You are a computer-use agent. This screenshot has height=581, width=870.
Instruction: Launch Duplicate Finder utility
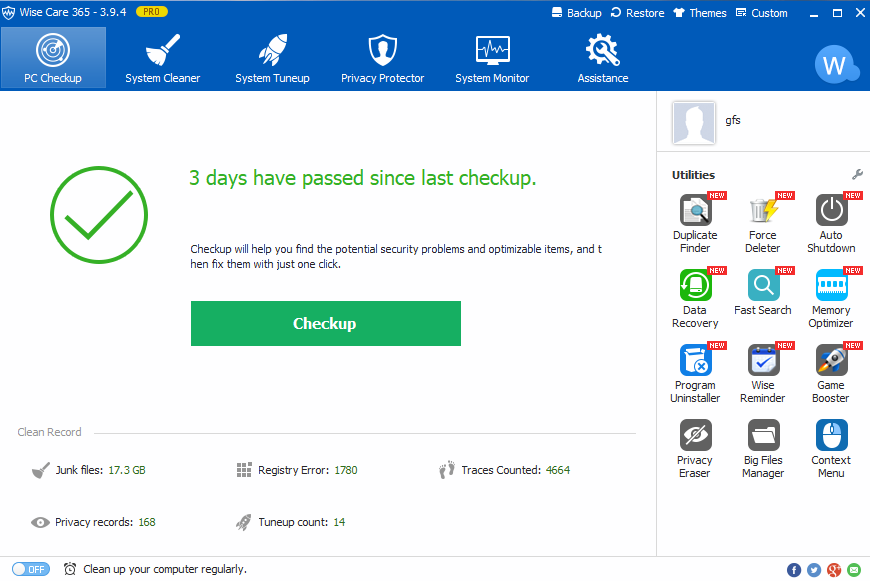(x=695, y=224)
